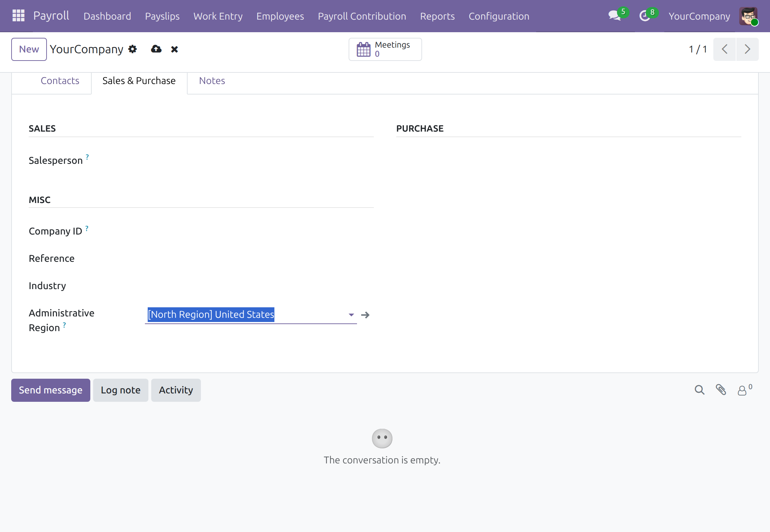Open the Dashboard menu

click(x=107, y=16)
